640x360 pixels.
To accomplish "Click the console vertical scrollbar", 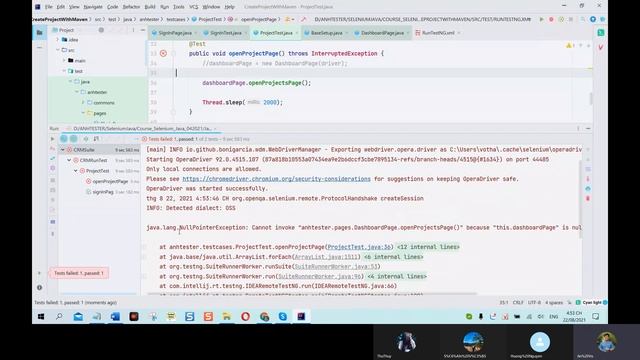I will (580, 199).
